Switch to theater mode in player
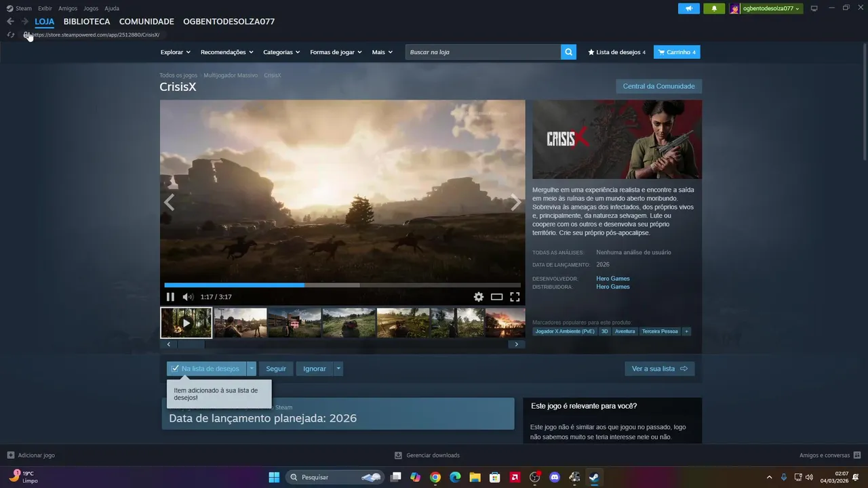868x488 pixels. (496, 297)
